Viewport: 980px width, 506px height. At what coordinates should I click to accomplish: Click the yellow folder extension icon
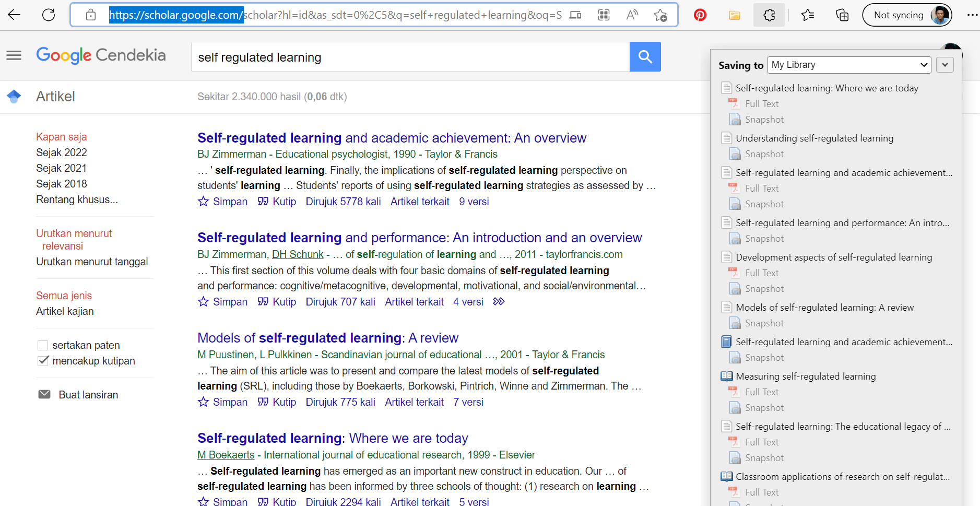pos(735,15)
